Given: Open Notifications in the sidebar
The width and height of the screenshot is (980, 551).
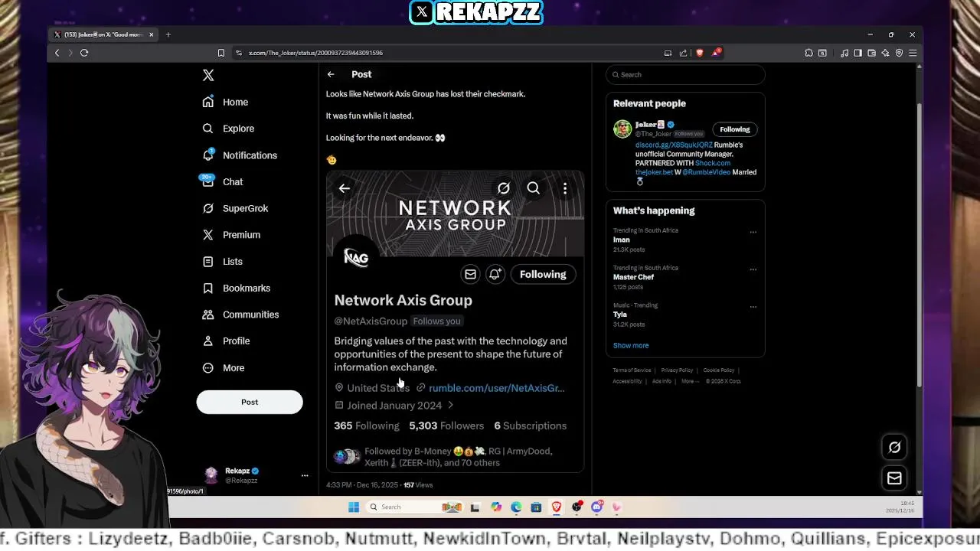Looking at the screenshot, I should (x=240, y=155).
